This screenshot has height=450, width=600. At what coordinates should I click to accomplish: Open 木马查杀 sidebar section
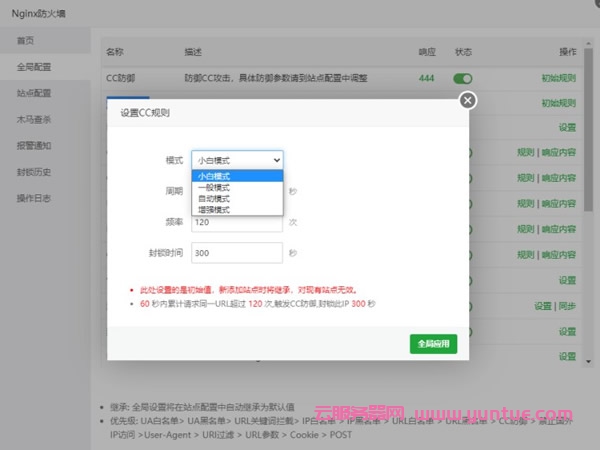pos(33,119)
